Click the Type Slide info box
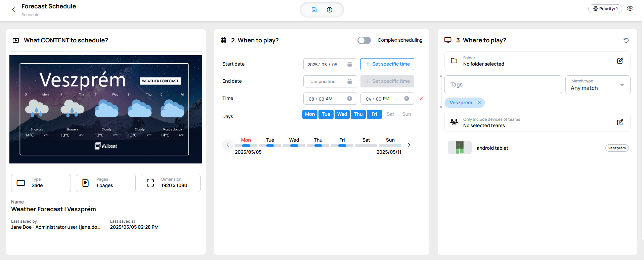Viewport: 644px width, 260px height. (41, 183)
